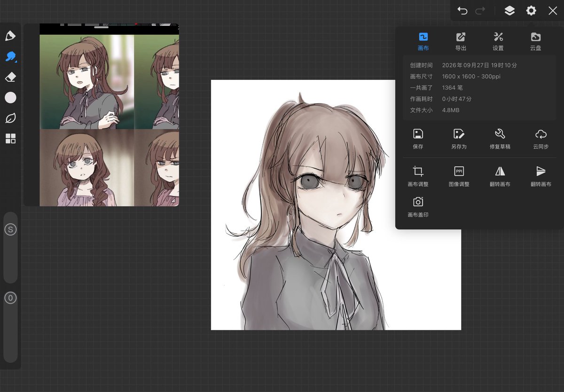This screenshot has height=392, width=564.
Task: Click the leaf-shaped tool icon
Action: click(10, 118)
